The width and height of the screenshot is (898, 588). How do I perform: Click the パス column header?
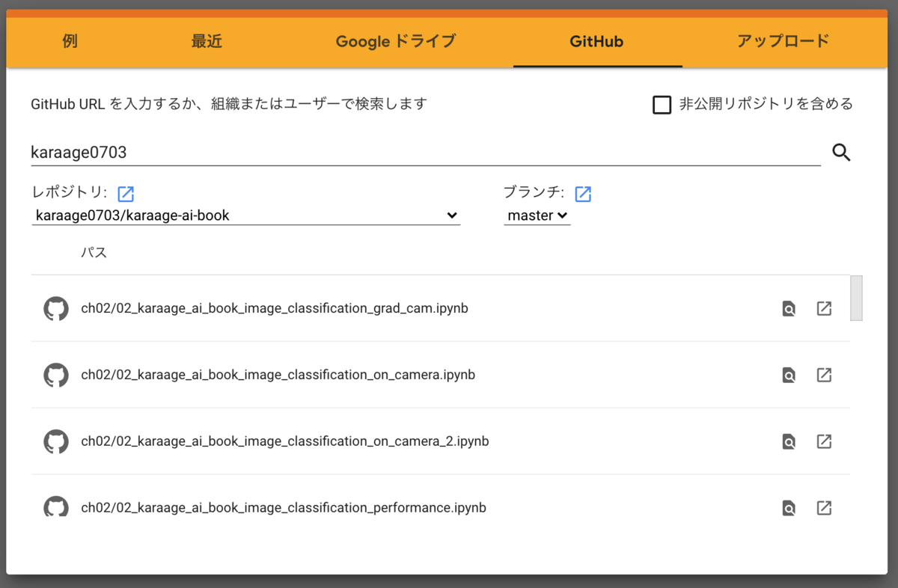[x=94, y=253]
